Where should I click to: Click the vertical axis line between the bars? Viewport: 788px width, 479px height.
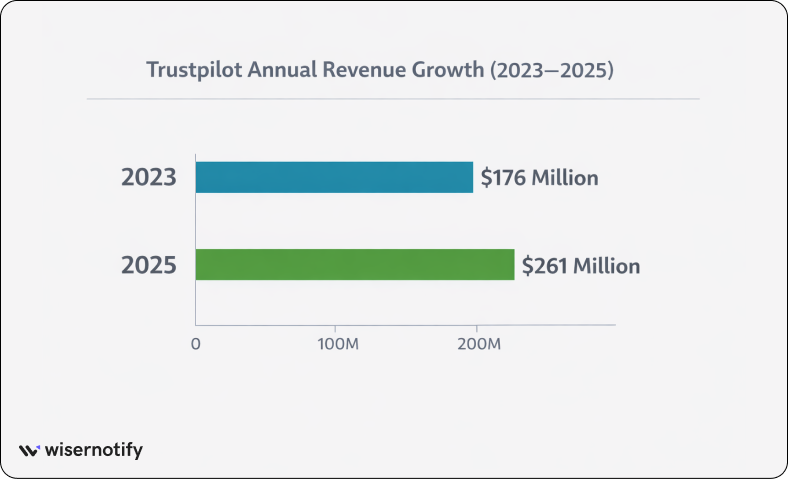pos(195,221)
